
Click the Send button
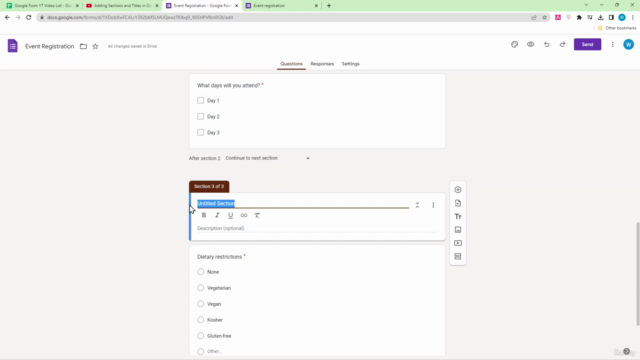[587, 44]
